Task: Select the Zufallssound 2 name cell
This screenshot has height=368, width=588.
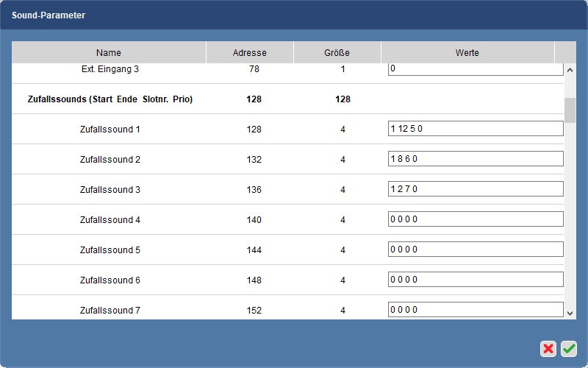Action: [x=110, y=159]
